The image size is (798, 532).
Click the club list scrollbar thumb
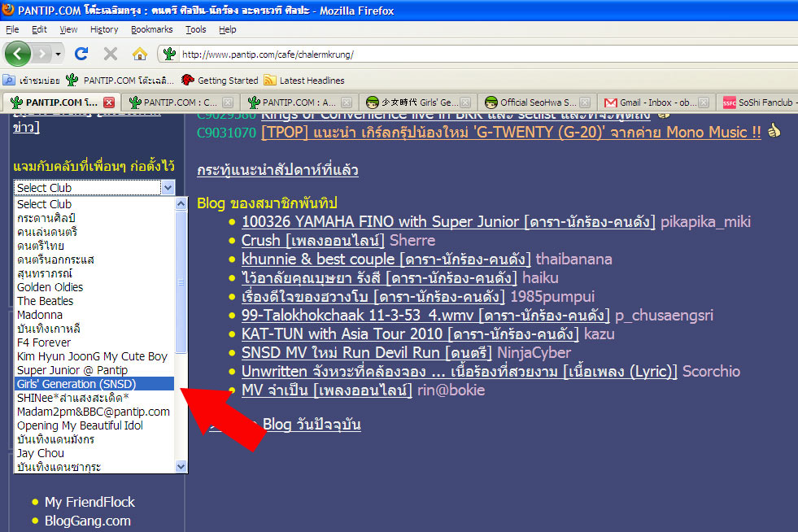[181, 281]
